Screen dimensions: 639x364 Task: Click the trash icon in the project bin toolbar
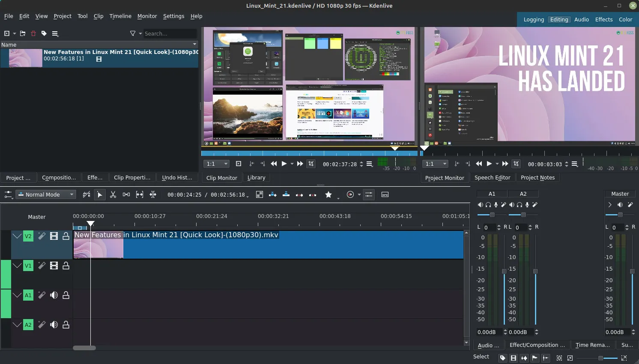click(x=33, y=33)
